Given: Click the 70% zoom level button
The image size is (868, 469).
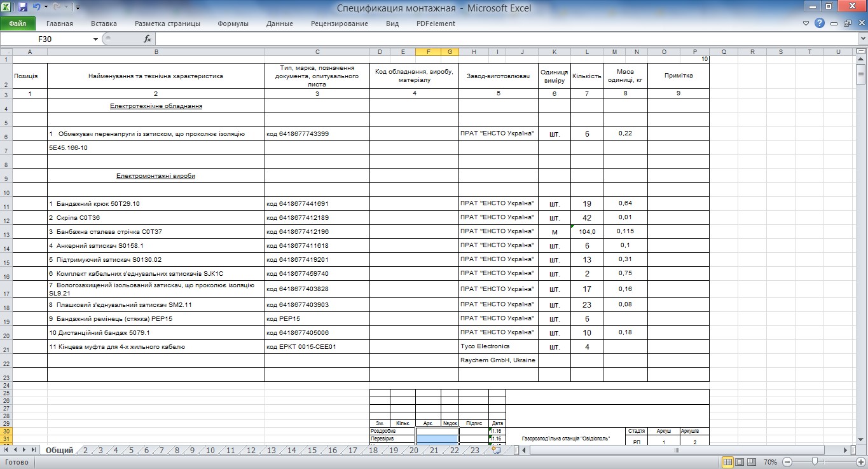Looking at the screenshot, I should coord(770,462).
